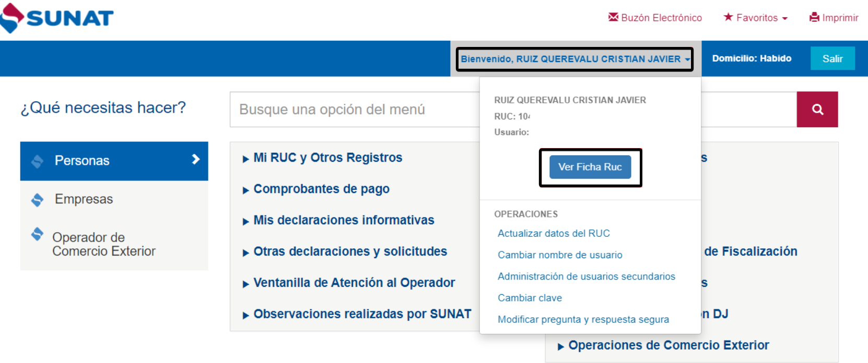Select Cambiar nombre de usuario

pyautogui.click(x=560, y=255)
